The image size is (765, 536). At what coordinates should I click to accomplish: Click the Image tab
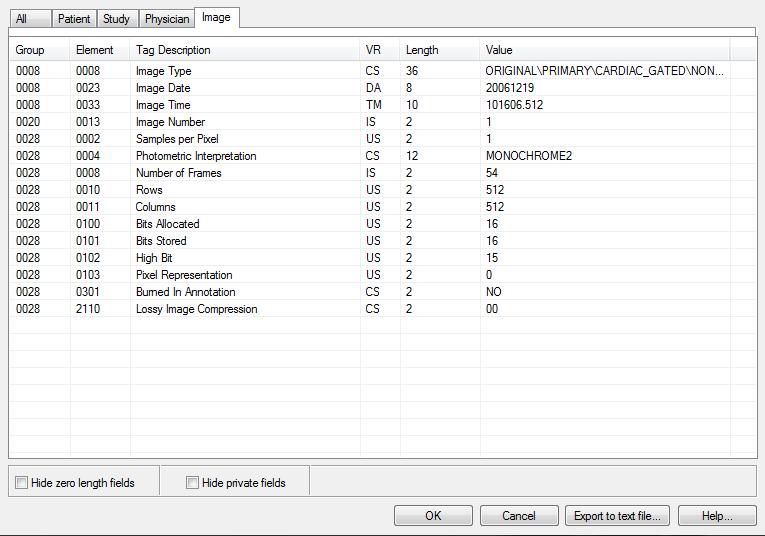pyautogui.click(x=217, y=17)
